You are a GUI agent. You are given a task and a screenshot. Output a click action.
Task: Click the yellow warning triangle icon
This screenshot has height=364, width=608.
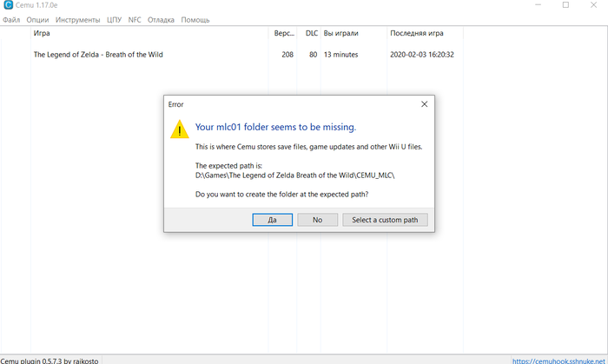[179, 130]
